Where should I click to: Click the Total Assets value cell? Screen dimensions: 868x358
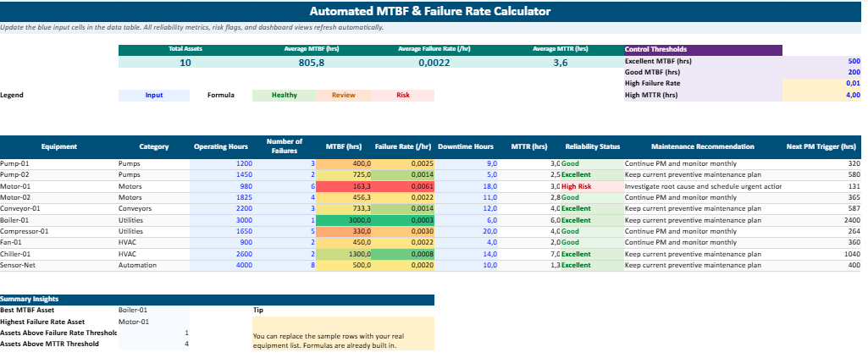[185, 63]
